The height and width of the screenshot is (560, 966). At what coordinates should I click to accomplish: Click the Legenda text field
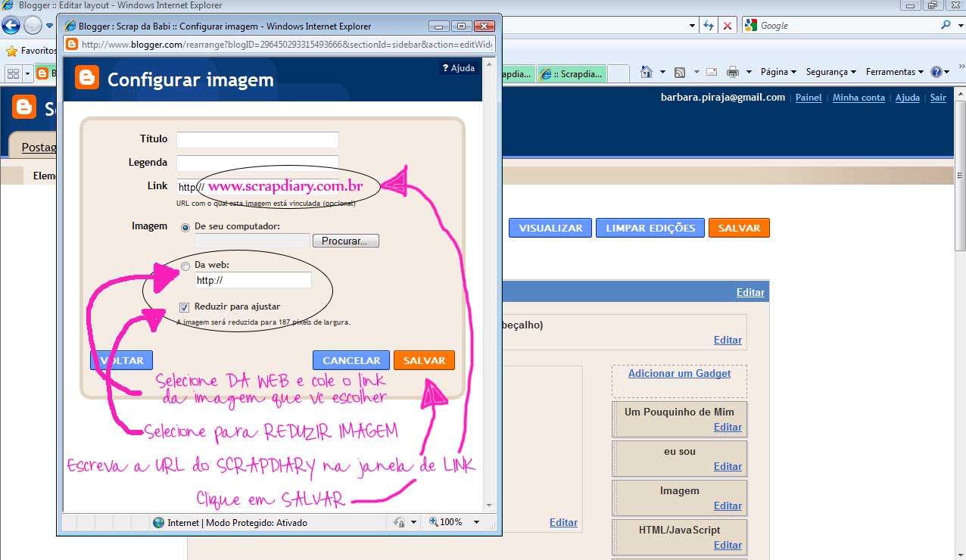point(257,163)
